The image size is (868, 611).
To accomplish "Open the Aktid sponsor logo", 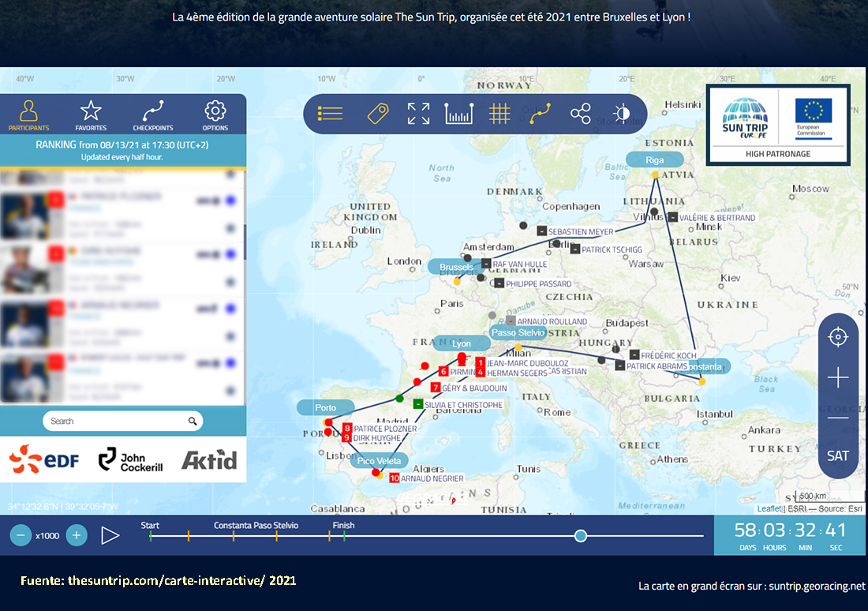I will pos(209,459).
